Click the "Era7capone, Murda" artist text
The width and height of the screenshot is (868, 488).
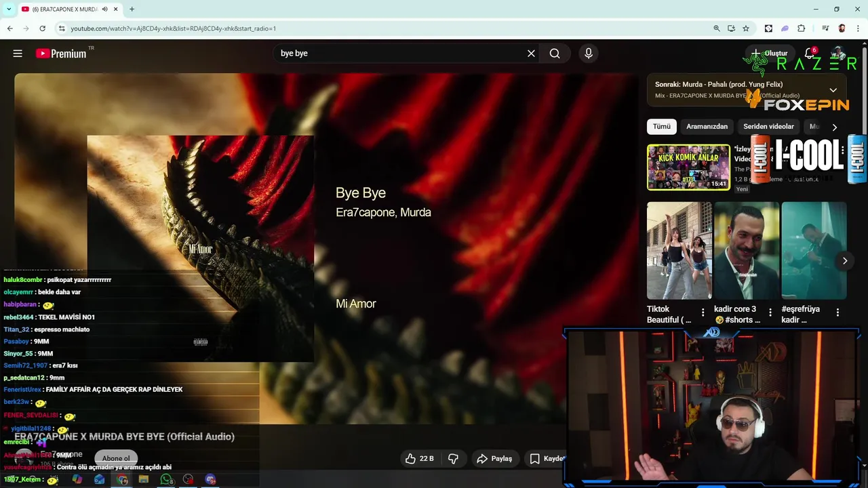point(383,213)
